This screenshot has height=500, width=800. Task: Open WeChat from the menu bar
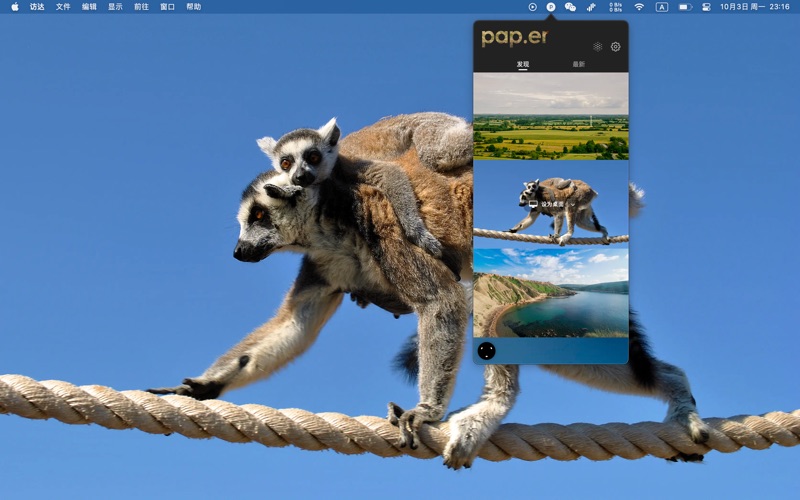(570, 7)
